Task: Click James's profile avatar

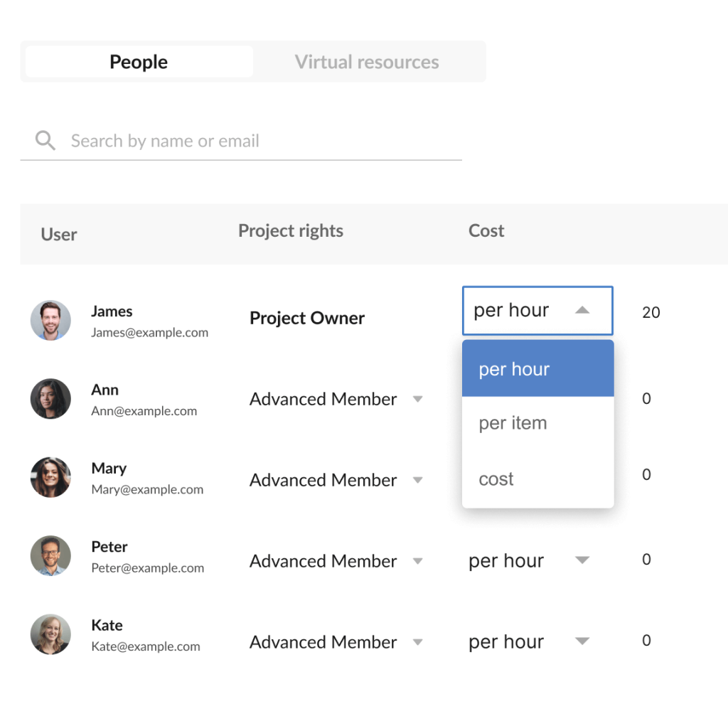Action: (50, 320)
